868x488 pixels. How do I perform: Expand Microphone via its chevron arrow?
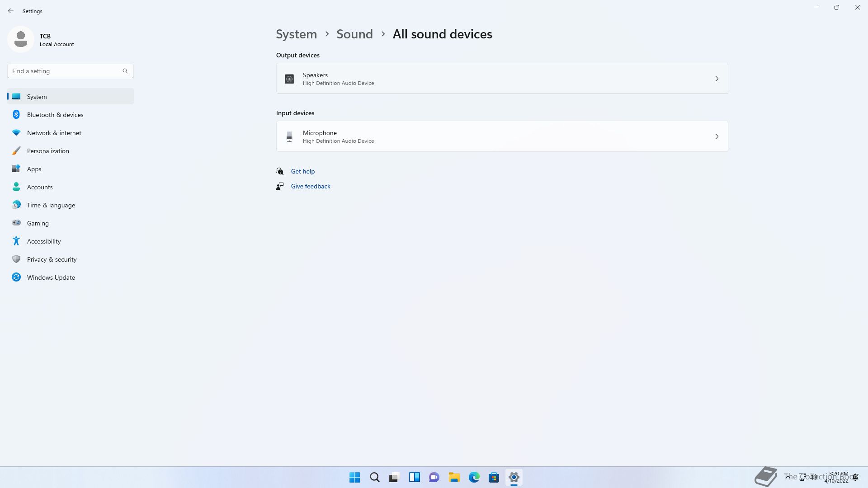click(717, 136)
